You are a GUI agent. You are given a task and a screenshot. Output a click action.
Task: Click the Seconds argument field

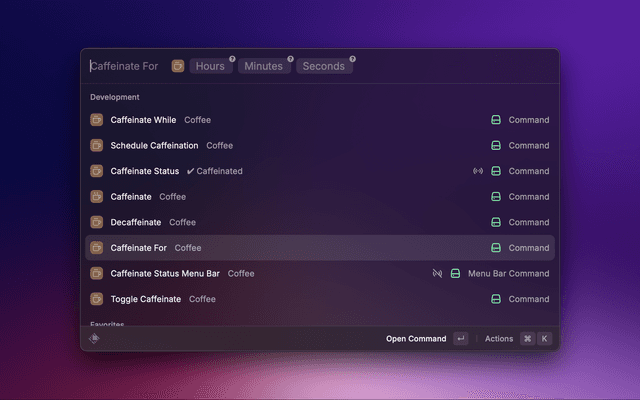(x=323, y=66)
